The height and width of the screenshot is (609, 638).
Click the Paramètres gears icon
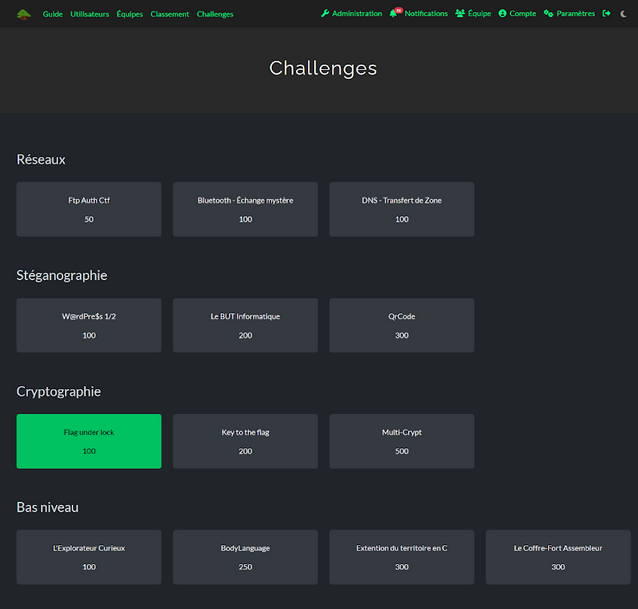click(x=548, y=13)
